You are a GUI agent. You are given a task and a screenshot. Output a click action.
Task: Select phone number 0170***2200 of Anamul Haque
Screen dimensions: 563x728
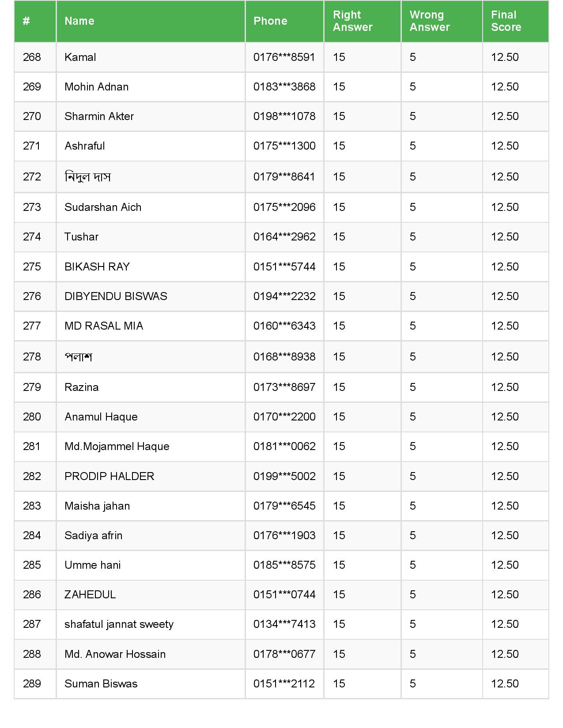coord(284,417)
